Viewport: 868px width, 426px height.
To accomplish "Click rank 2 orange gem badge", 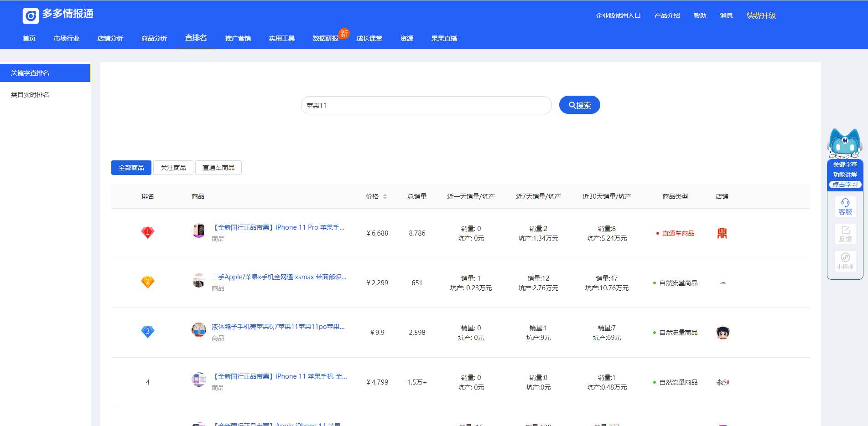I will click(x=148, y=282).
